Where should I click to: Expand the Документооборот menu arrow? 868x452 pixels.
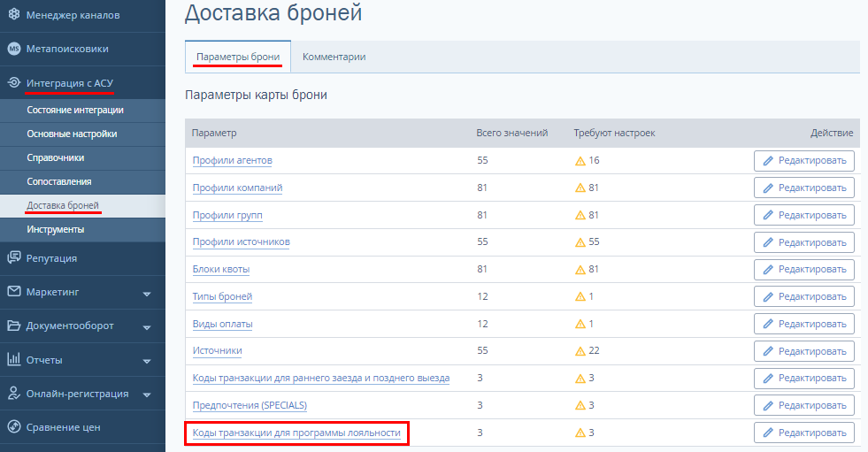(x=147, y=327)
